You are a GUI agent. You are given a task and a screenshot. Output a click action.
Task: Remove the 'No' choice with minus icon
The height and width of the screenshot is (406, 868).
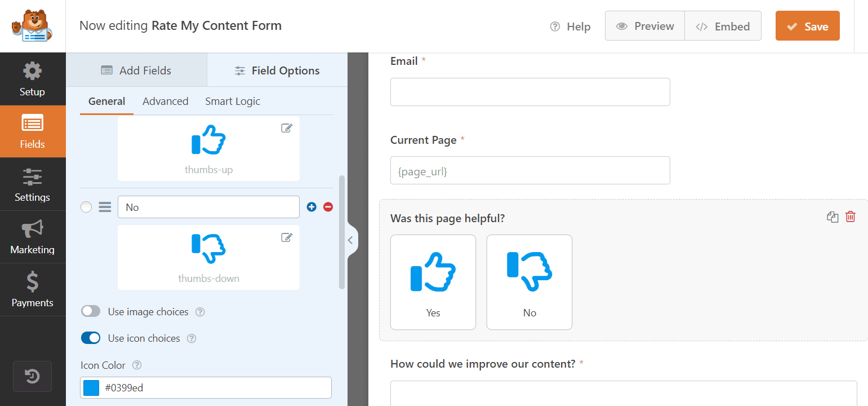328,207
